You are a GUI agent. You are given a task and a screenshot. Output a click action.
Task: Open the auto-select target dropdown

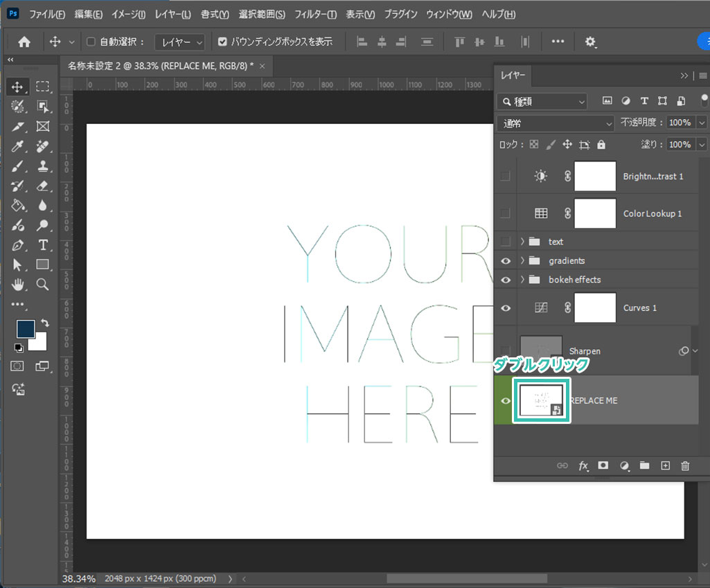point(180,42)
